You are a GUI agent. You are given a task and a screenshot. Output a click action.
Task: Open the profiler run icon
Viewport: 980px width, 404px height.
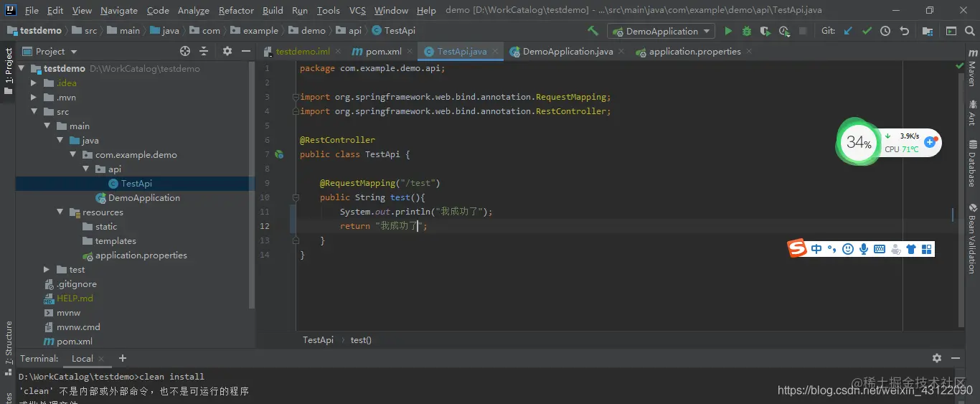click(784, 31)
